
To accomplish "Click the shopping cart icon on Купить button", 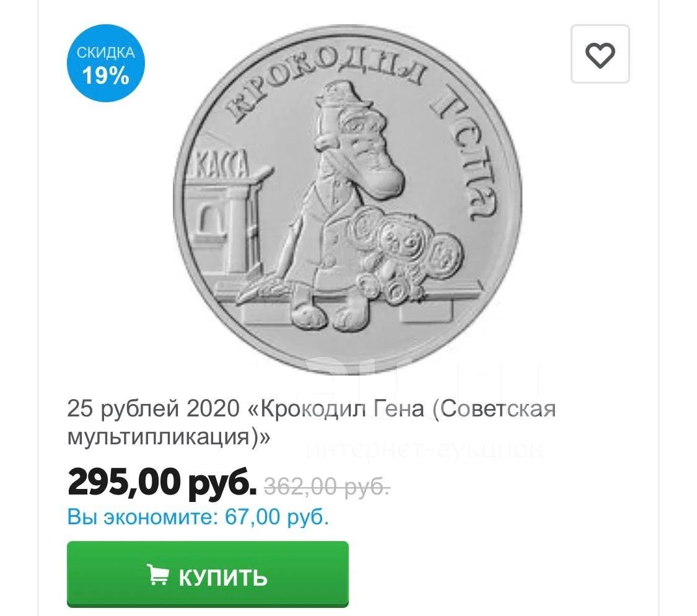I will (x=158, y=574).
